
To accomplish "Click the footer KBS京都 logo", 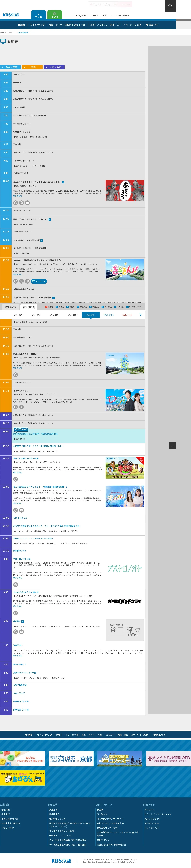I will (61, 860).
